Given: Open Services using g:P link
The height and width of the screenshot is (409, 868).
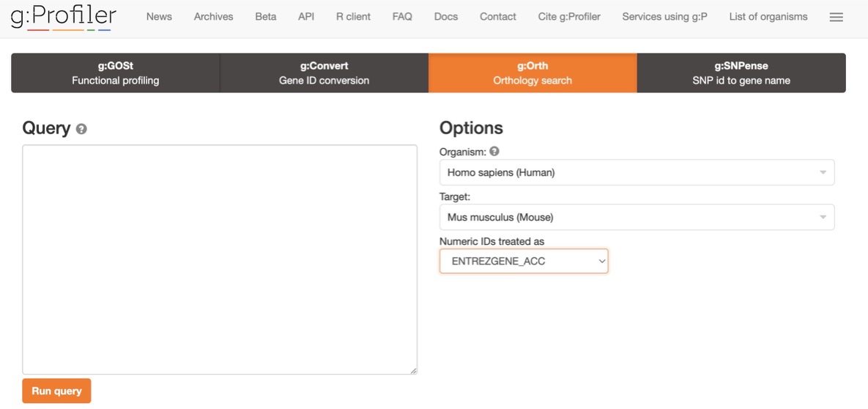Looking at the screenshot, I should point(665,17).
